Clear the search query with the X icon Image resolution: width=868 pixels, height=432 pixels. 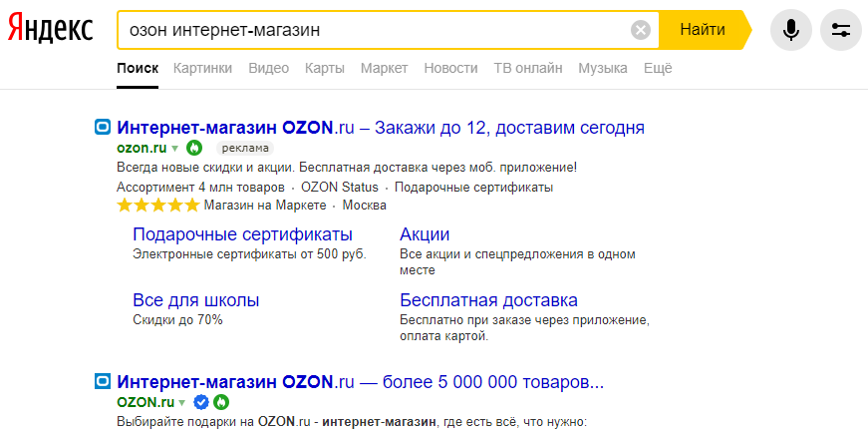pyautogui.click(x=641, y=30)
